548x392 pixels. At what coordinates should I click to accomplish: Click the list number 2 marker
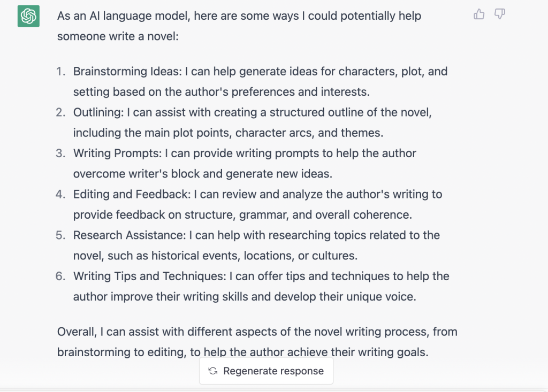[60, 112]
